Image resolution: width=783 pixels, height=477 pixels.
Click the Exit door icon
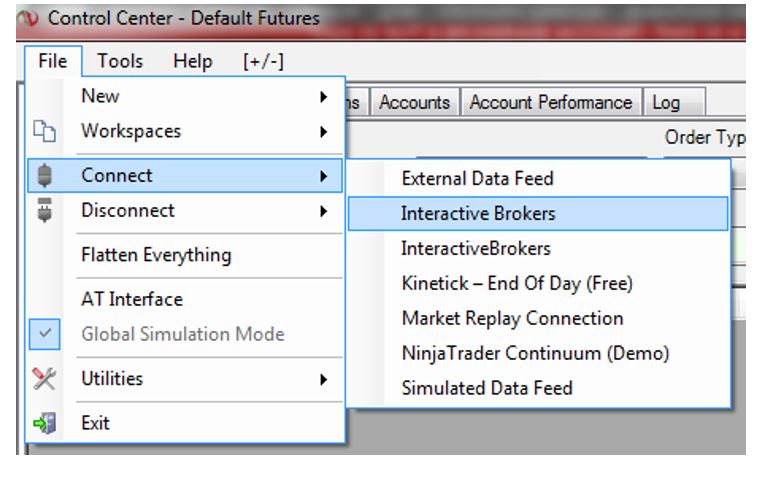[x=44, y=423]
